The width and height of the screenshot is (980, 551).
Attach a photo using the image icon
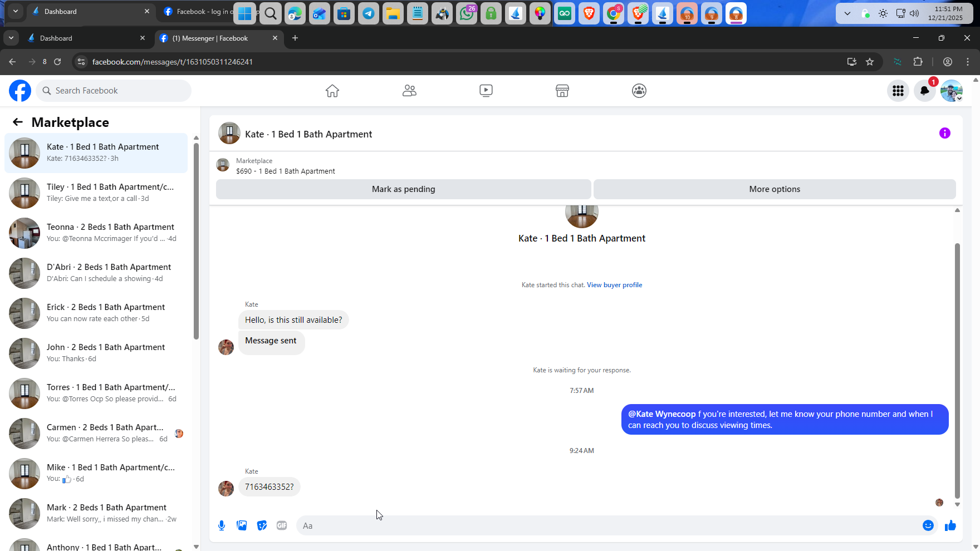point(242,525)
